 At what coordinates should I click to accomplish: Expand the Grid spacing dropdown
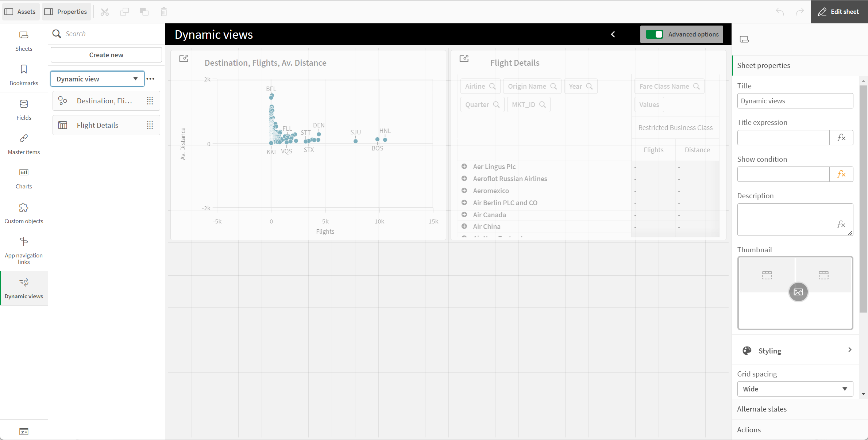point(794,389)
